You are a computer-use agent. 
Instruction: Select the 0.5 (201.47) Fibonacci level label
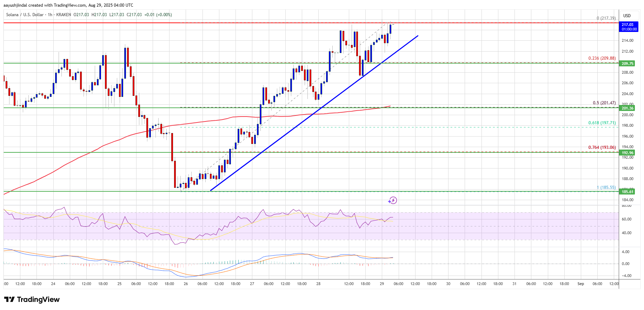pos(604,103)
